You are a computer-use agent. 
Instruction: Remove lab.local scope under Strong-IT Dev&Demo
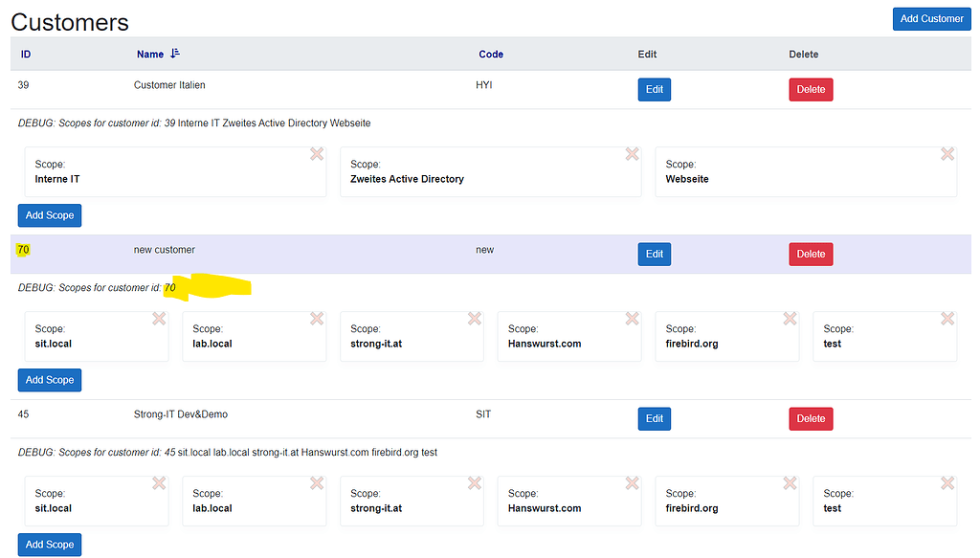(317, 483)
